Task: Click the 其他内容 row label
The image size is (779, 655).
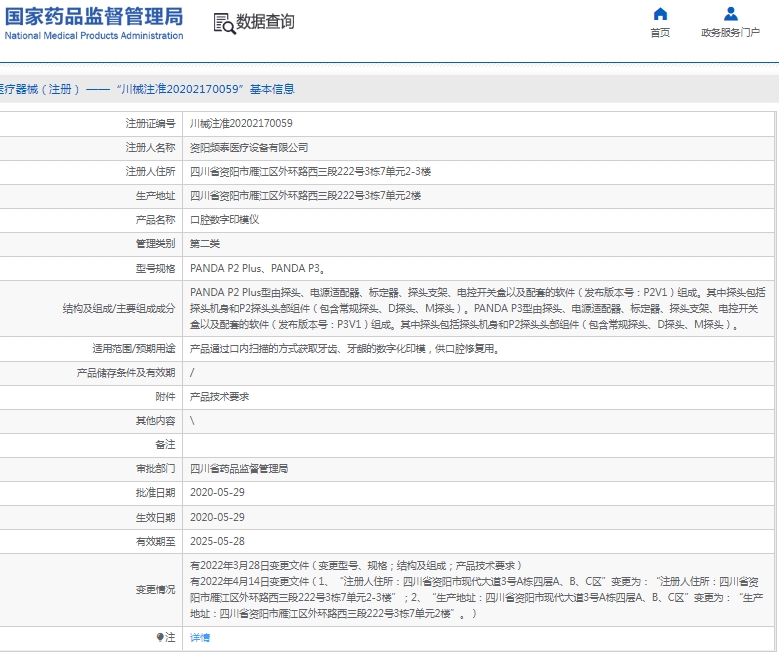Action: (155, 421)
